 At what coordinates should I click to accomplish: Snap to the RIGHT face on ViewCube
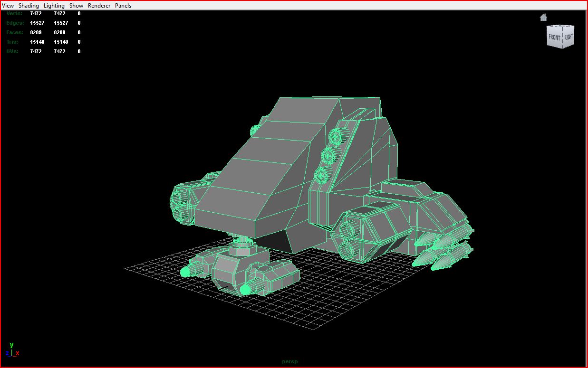pyautogui.click(x=569, y=36)
